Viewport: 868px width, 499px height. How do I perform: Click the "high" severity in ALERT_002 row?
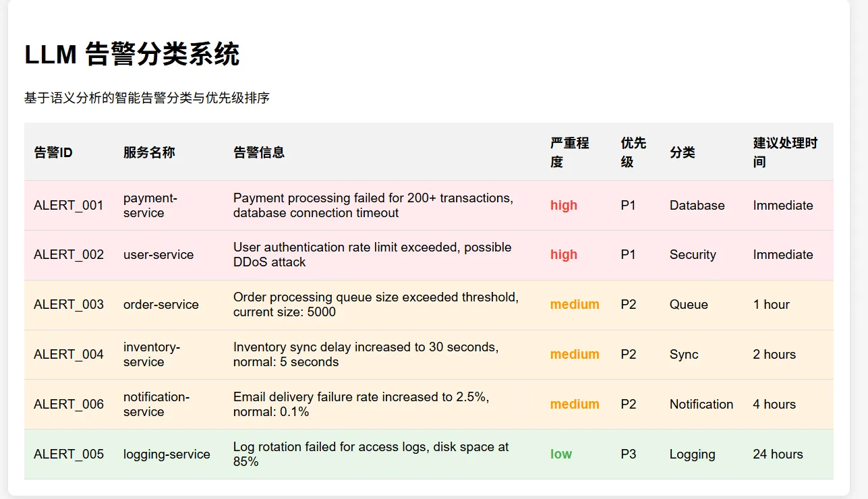[x=564, y=255]
